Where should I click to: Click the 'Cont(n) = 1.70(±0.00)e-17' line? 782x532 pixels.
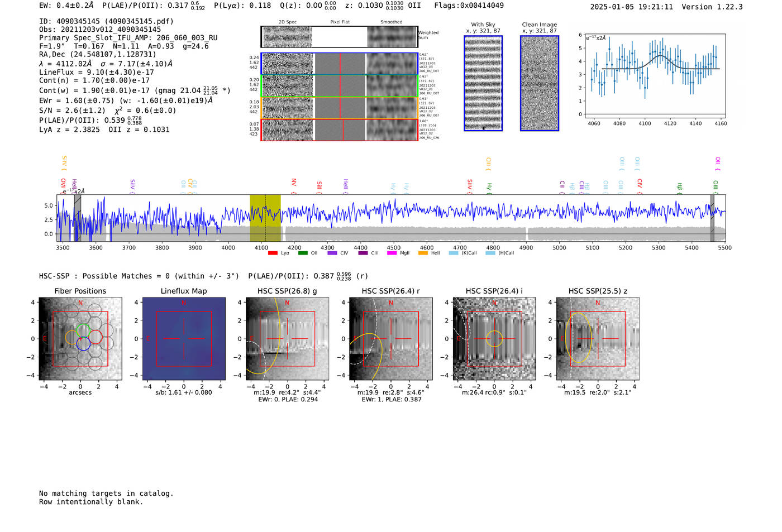tap(94, 80)
